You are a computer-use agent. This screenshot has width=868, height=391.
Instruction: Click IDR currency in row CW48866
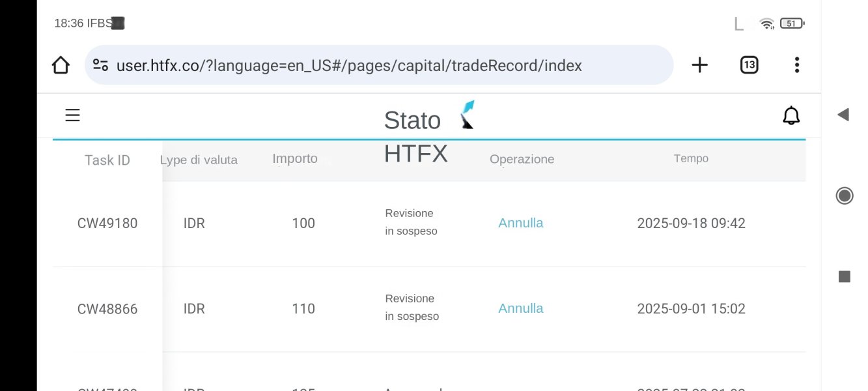(x=194, y=309)
